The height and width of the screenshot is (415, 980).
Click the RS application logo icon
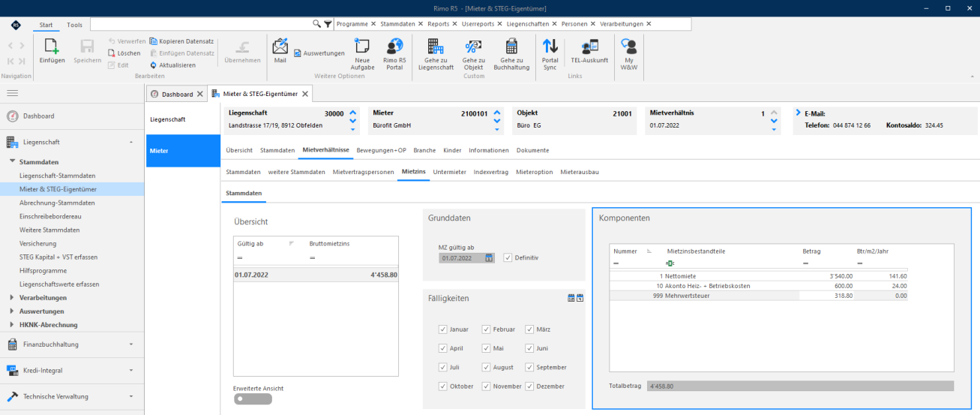(x=16, y=24)
